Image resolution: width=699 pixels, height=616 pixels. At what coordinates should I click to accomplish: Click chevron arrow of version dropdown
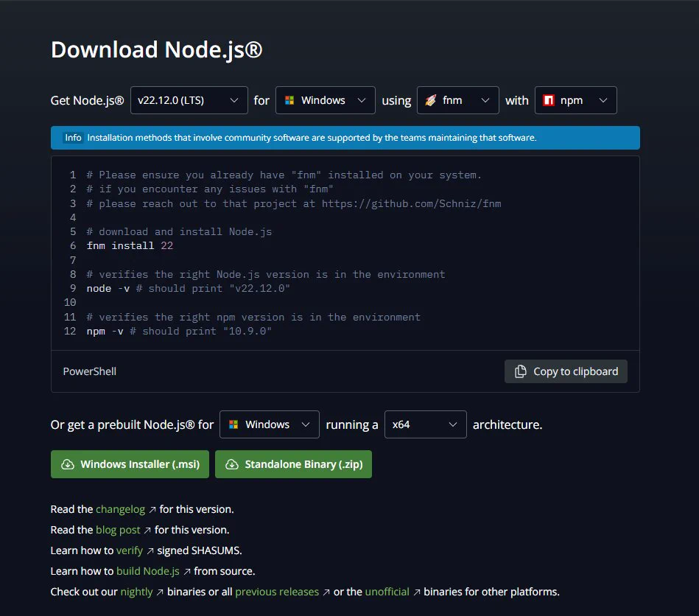(234, 100)
